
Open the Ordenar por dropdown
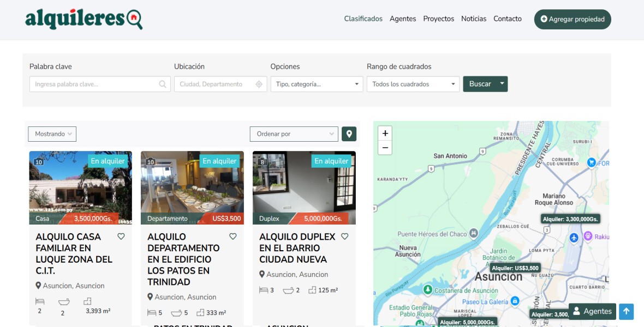tap(294, 134)
